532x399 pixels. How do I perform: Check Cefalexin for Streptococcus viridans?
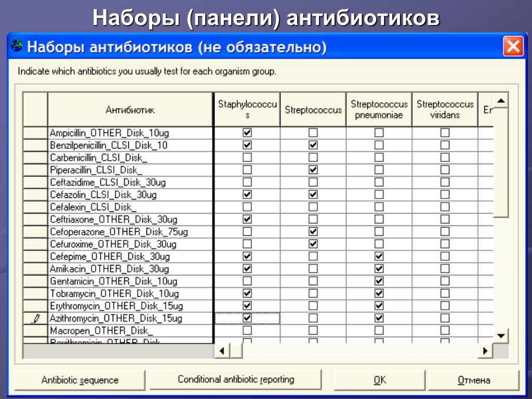point(445,207)
